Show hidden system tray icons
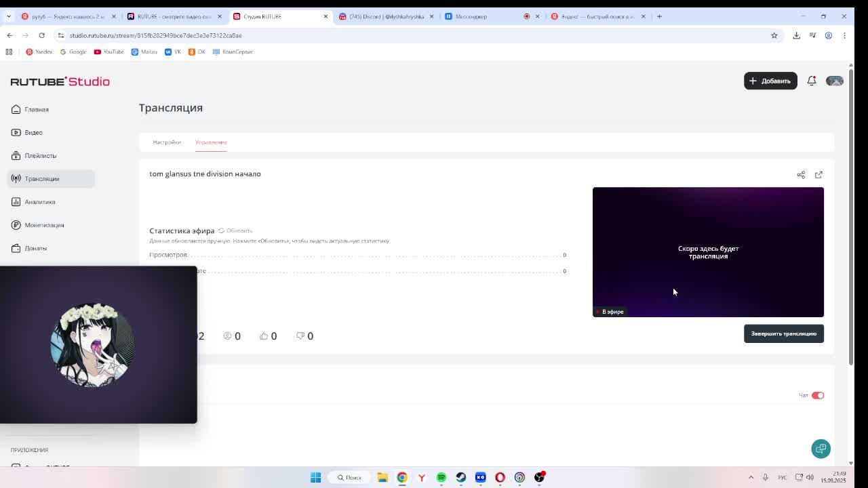868x488 pixels. (x=751, y=477)
